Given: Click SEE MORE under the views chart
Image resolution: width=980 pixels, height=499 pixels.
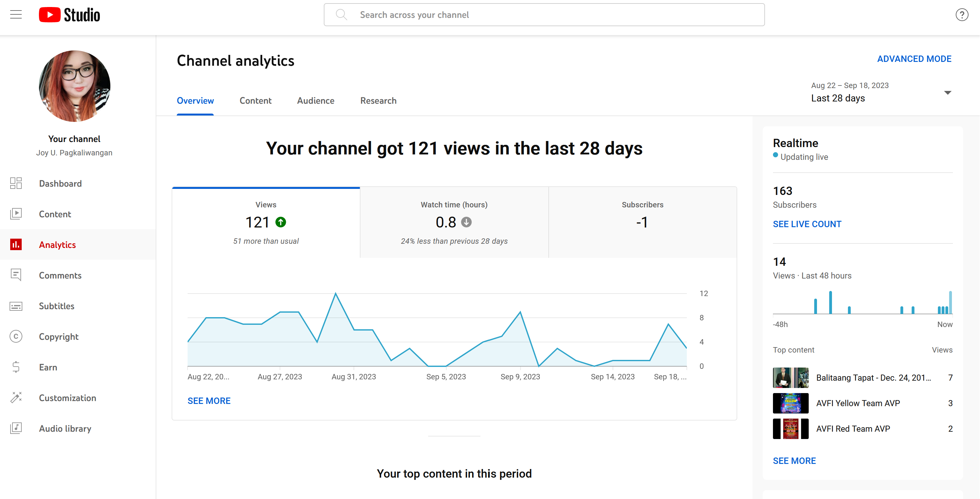Looking at the screenshot, I should (x=209, y=400).
